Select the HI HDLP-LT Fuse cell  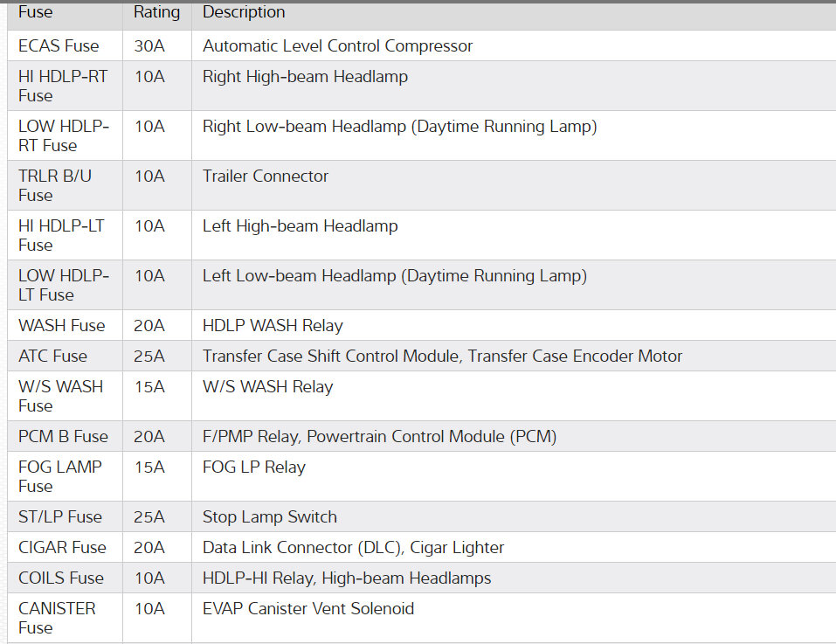point(61,235)
